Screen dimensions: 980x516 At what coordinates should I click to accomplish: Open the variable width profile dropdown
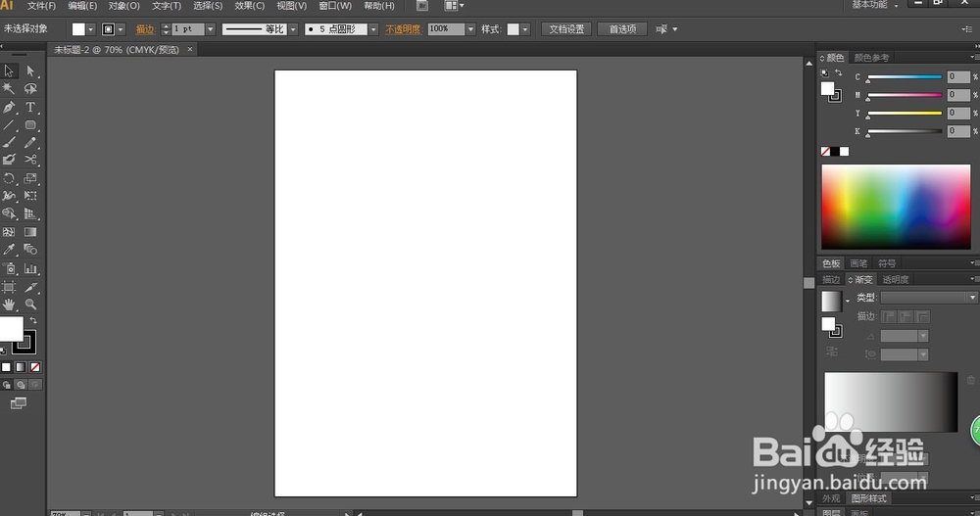tap(292, 29)
